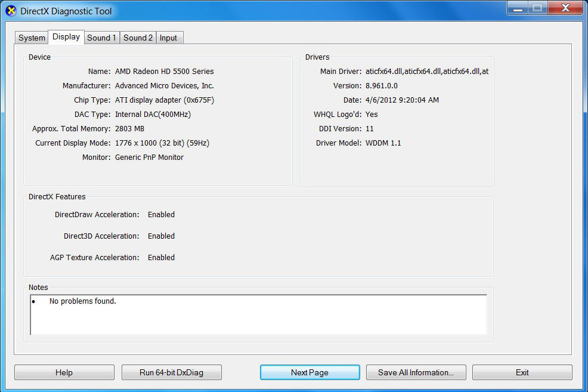
Task: Close the DirectX Diagnostic Tool window
Action: coord(565,8)
